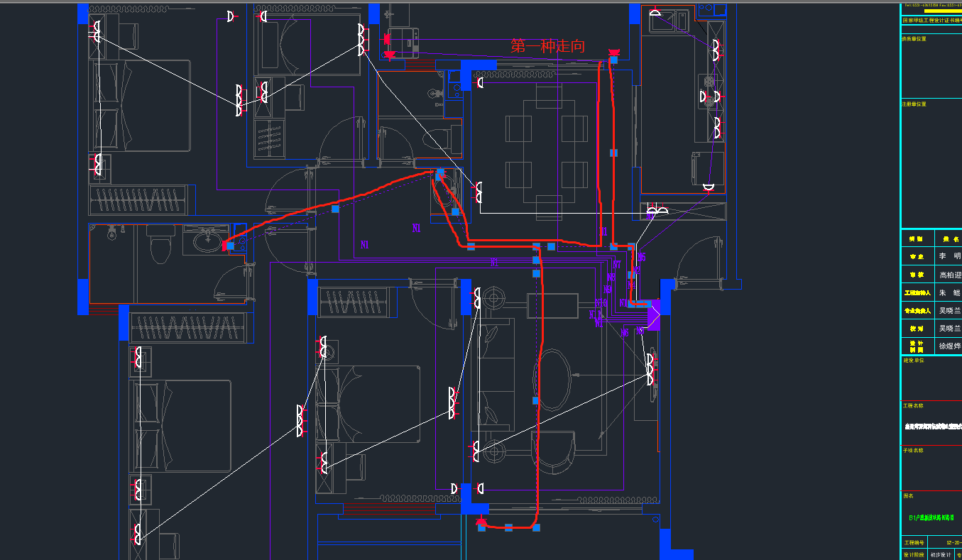Select the TV cabinet rectangle above the coffee table
The width and height of the screenshot is (962, 560).
point(552,306)
